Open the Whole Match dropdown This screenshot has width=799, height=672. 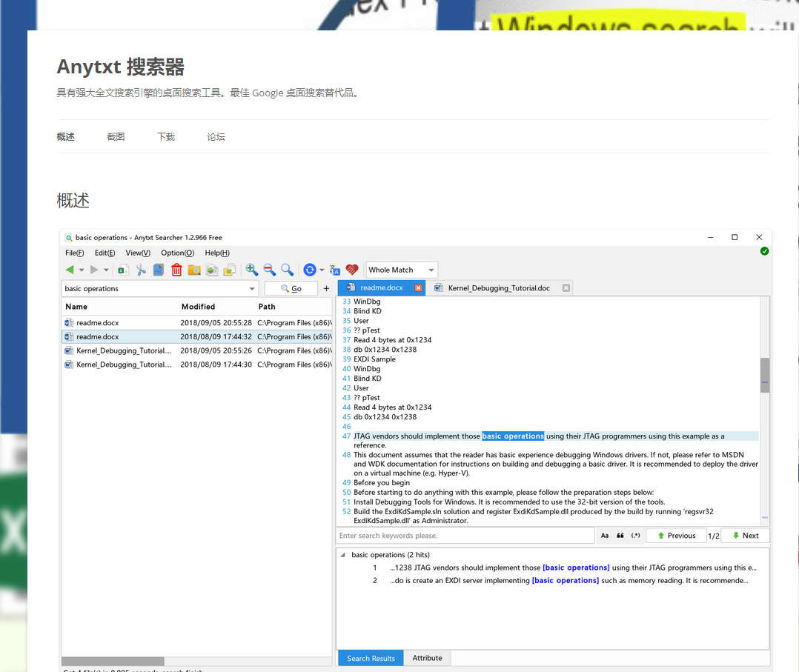pos(402,270)
